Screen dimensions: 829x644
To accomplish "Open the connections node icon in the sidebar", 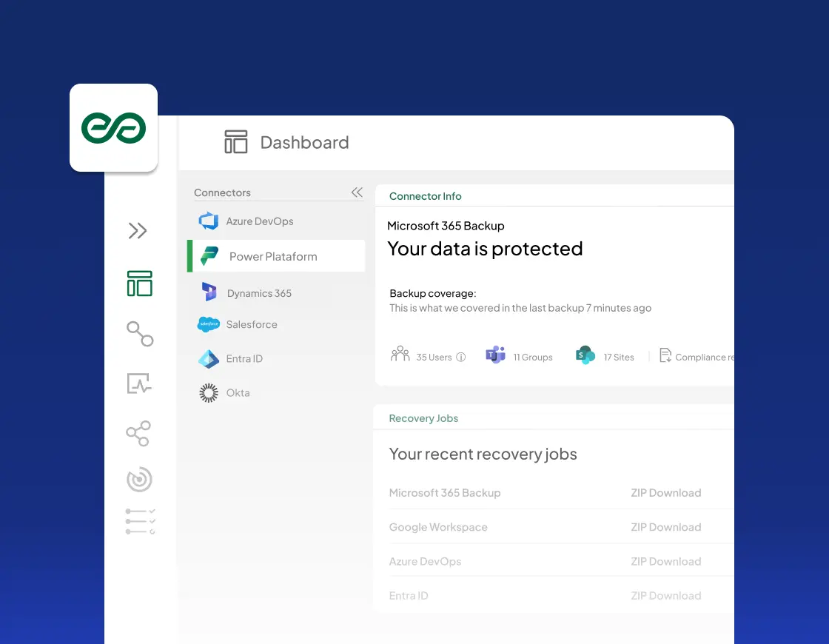I will pyautogui.click(x=139, y=334).
